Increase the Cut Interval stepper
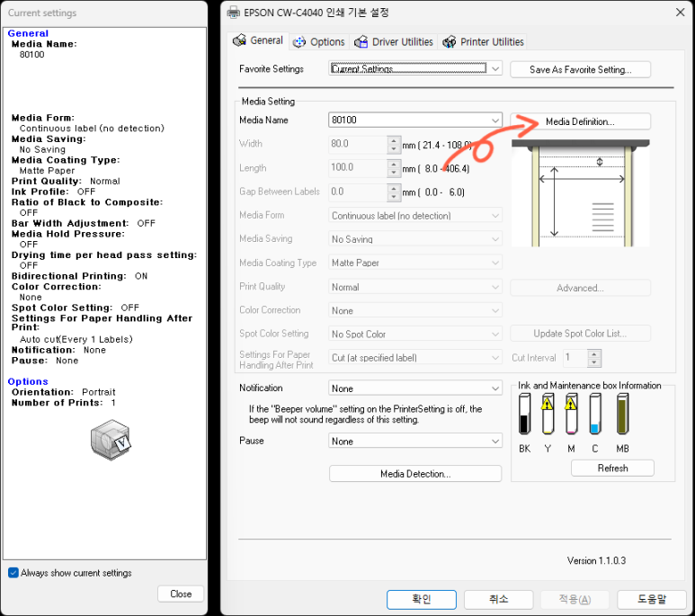 point(594,353)
